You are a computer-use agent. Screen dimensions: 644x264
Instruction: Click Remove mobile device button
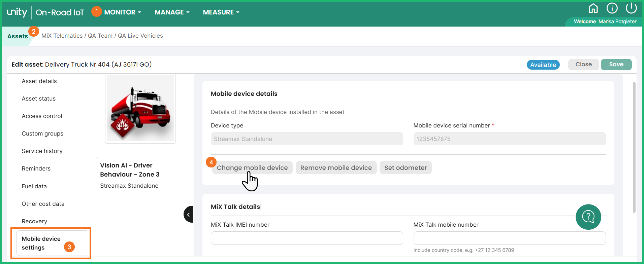pos(336,168)
